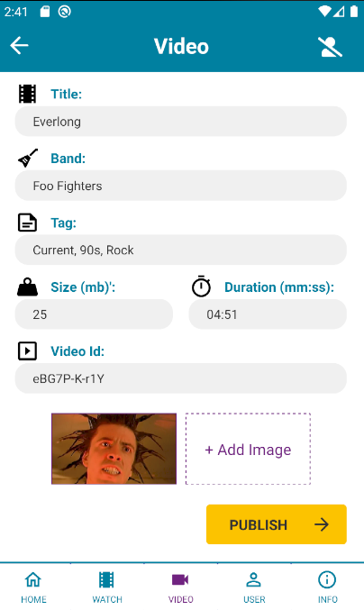Go to the User tab
Screen dimensions: 364x610
pyautogui.click(x=253, y=587)
